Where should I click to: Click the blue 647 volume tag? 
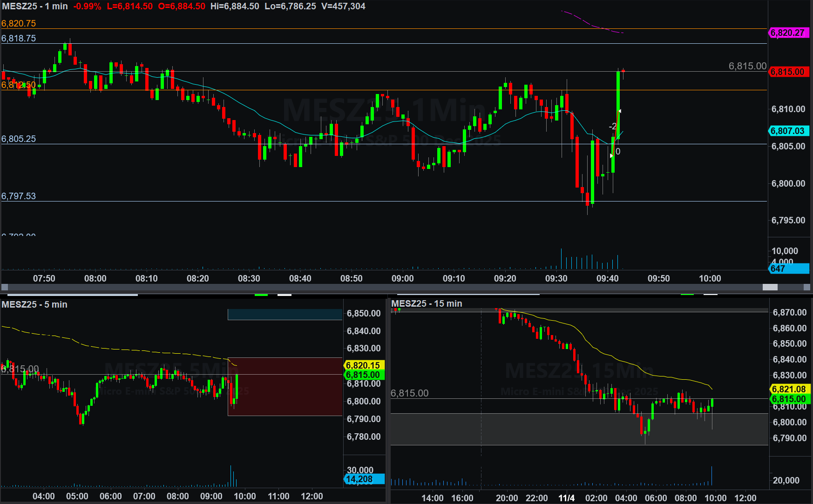tap(788, 269)
